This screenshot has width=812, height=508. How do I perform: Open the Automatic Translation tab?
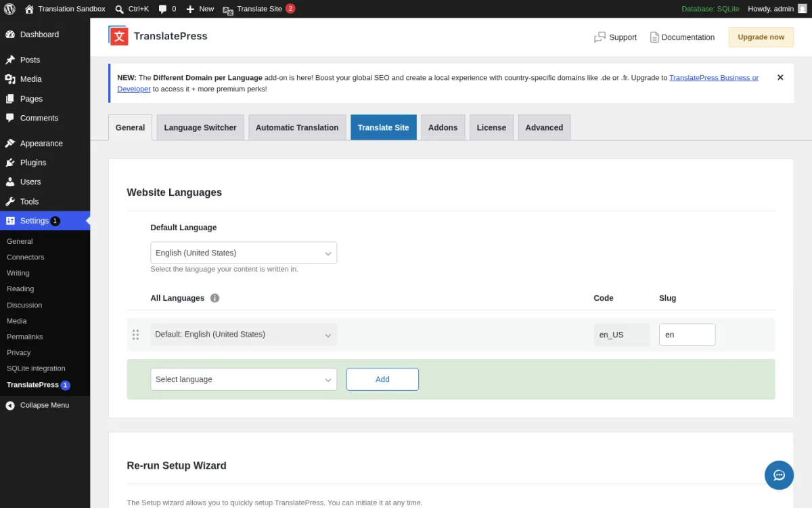(297, 127)
